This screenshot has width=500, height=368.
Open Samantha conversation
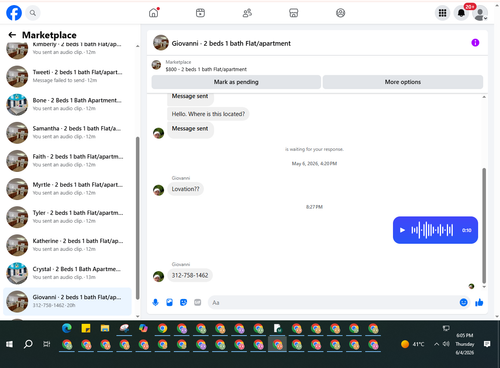(67, 132)
